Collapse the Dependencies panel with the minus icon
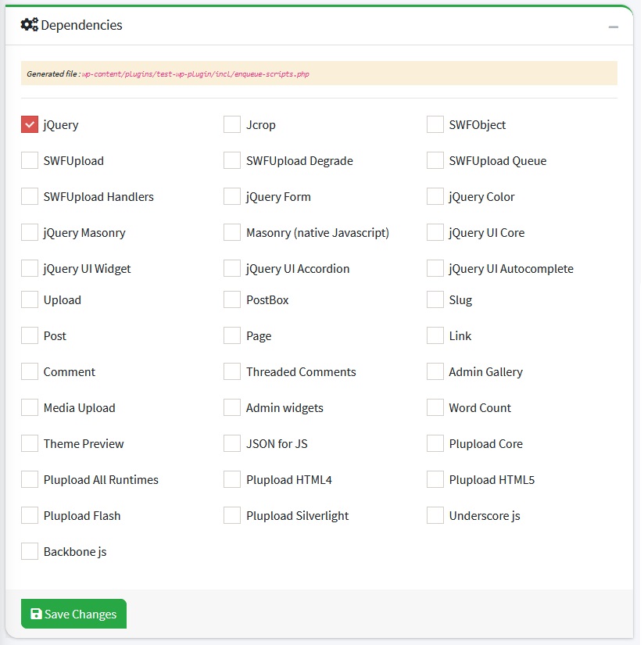 (x=614, y=27)
